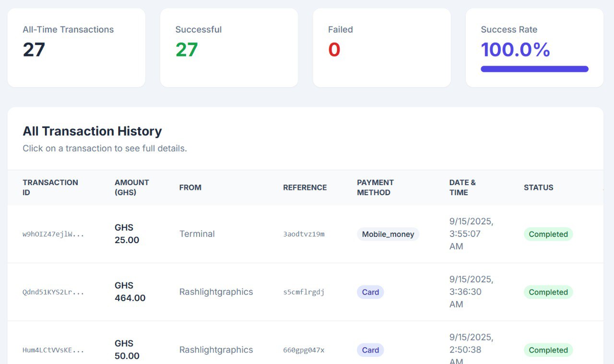Image resolution: width=614 pixels, height=364 pixels.
Task: Click Completed status for GHS 50.00 transaction
Action: click(x=548, y=350)
